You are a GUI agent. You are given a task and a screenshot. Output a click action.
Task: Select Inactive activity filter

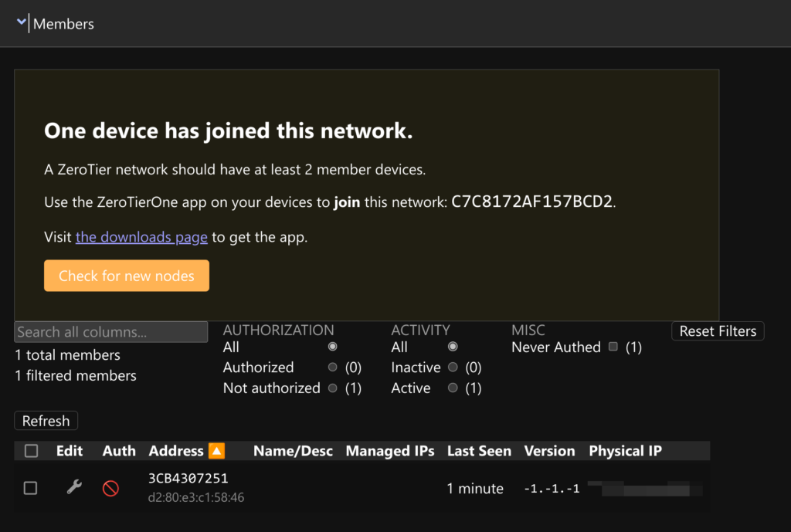(x=453, y=367)
